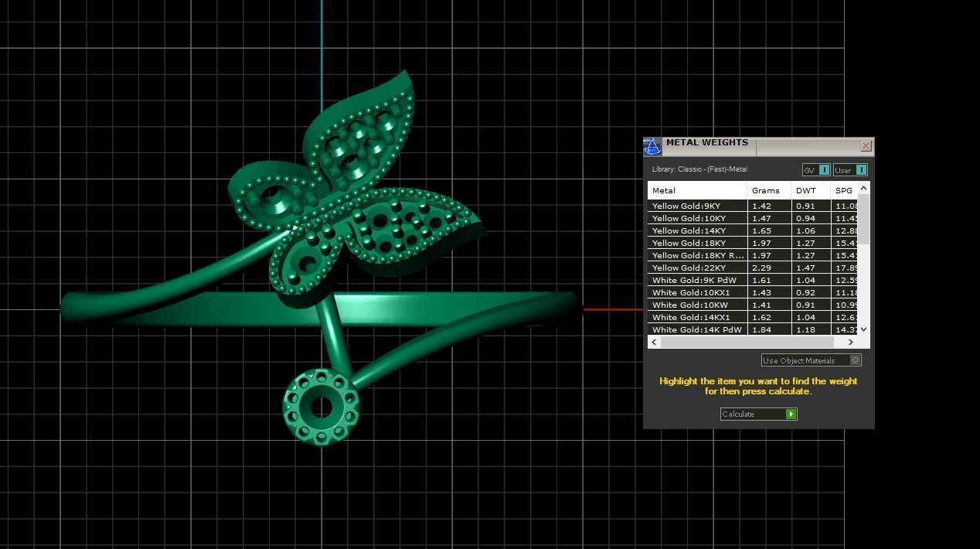Select the Yellow Gold:9KY row

[x=753, y=206]
